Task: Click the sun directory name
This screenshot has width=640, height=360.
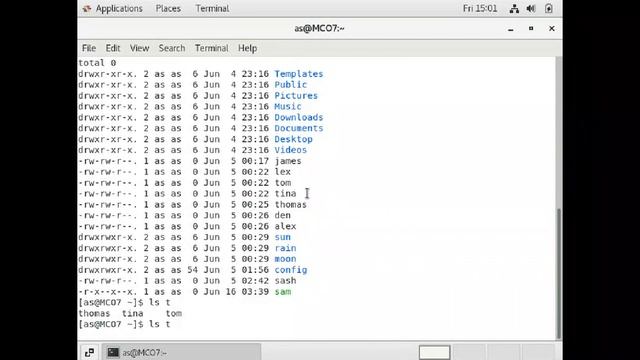Action: pyautogui.click(x=282, y=237)
